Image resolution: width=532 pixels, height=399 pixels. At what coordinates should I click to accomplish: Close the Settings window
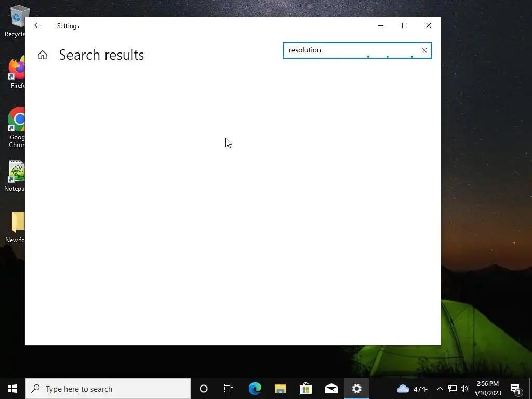428,25
